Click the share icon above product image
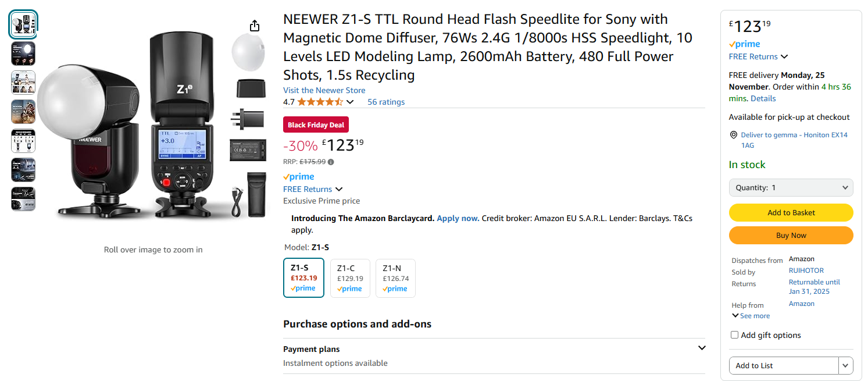868x381 pixels. click(x=254, y=26)
